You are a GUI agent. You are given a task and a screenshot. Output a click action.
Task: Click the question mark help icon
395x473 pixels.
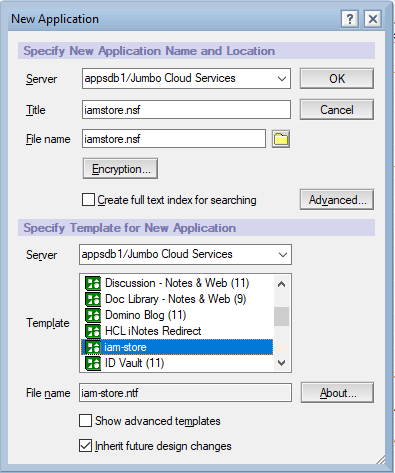[x=350, y=19]
